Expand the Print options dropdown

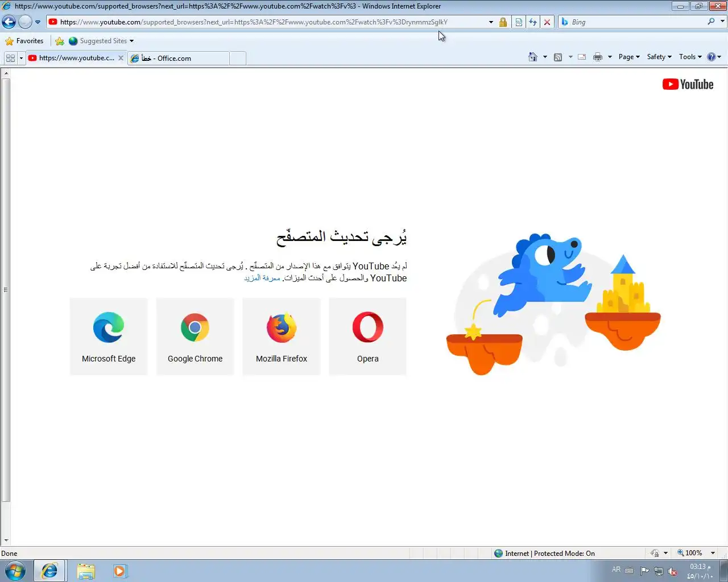(x=610, y=57)
